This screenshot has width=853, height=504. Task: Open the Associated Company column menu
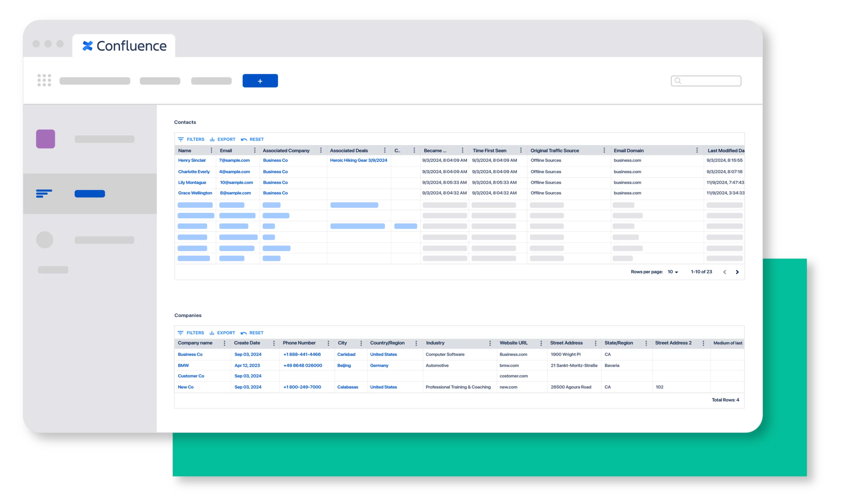pyautogui.click(x=321, y=150)
